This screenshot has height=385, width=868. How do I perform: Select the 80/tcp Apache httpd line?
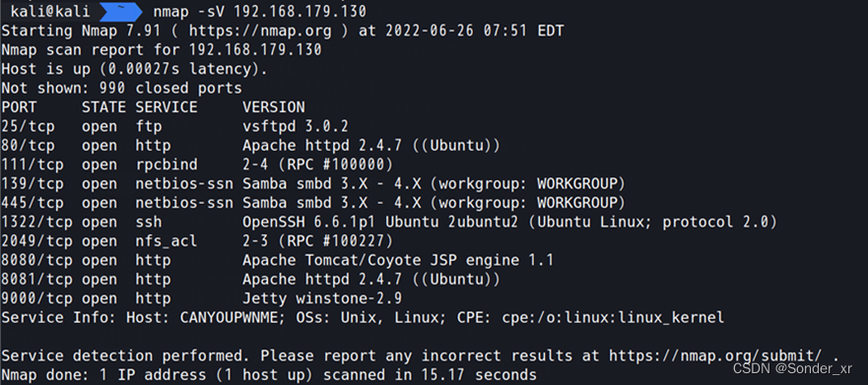pos(251,146)
